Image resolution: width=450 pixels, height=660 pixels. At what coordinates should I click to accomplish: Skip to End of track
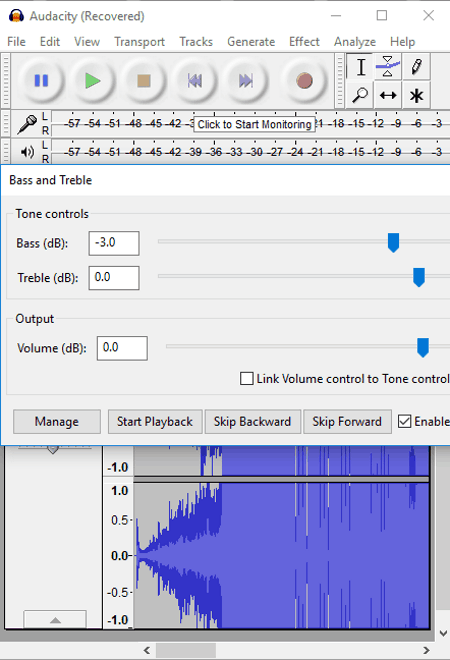point(246,80)
